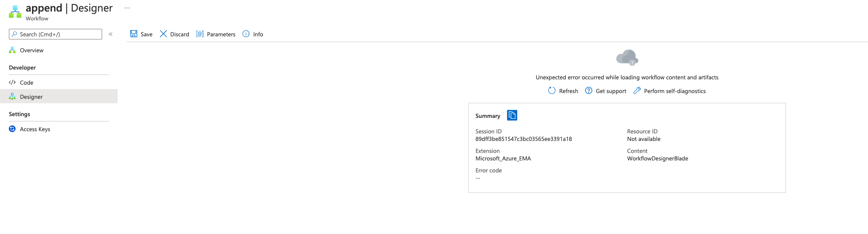Click the error cloud illustration
Image resolution: width=868 pixels, height=234 pixels.
pyautogui.click(x=627, y=58)
